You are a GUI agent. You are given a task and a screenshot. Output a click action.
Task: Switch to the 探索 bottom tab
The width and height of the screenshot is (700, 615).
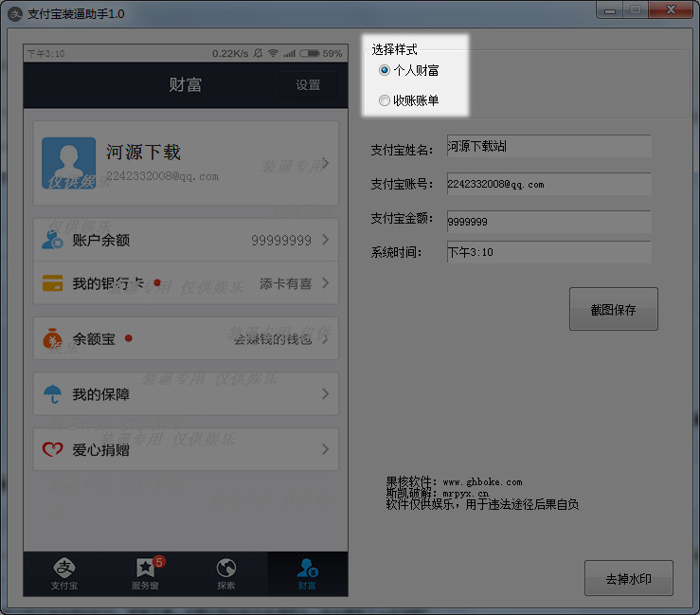(x=225, y=574)
